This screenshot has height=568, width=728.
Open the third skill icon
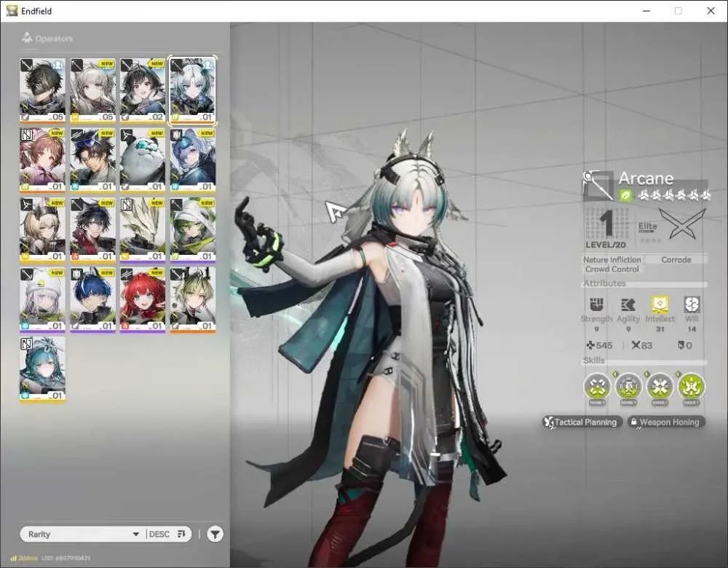660,387
